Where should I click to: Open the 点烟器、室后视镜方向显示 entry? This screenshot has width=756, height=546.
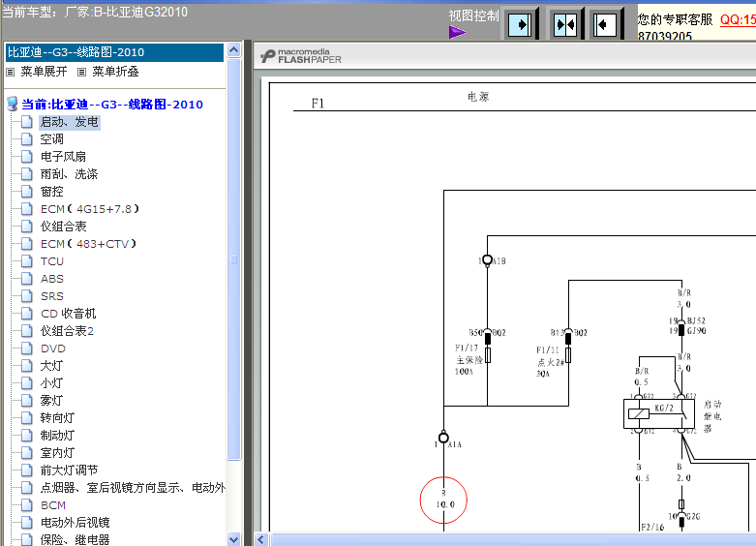(x=133, y=488)
